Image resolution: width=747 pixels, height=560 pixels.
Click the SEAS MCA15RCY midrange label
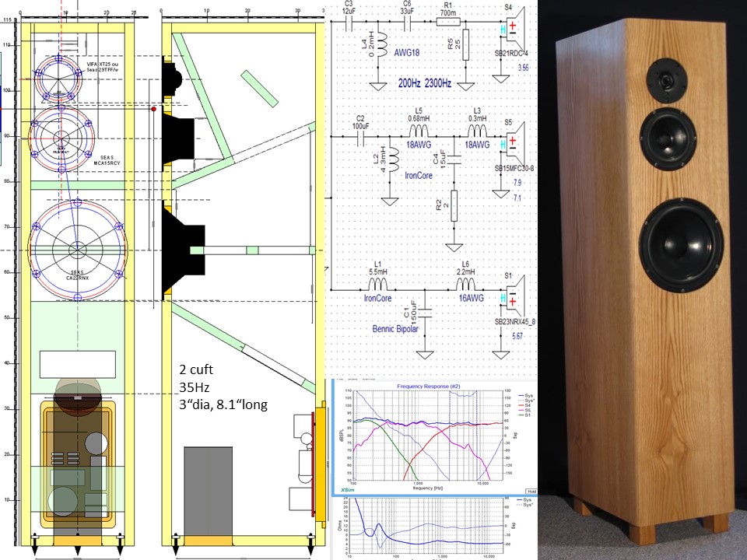(107, 160)
